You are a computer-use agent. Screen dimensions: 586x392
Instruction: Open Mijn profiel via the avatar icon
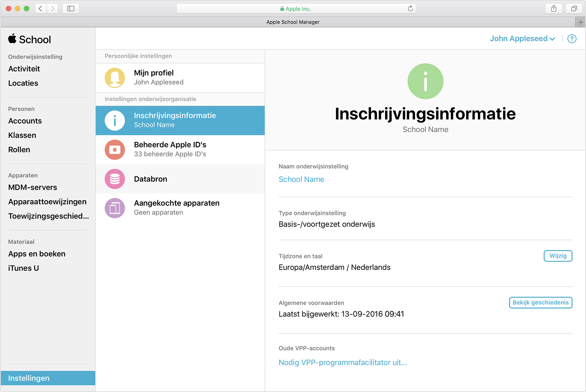coord(115,78)
